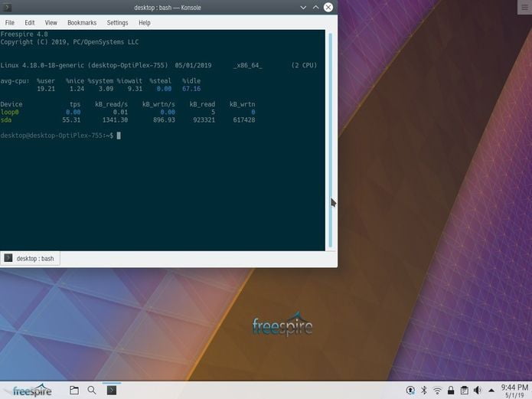This screenshot has width=532, height=399.
Task: Open the updates notifier tray icon
Action: coord(410,391)
